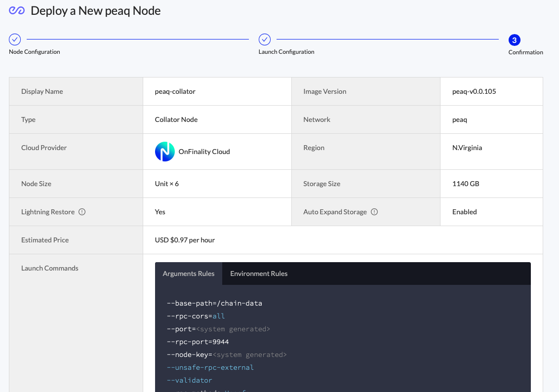
Task: Click the Node Configuration step checkmark icon
Action: (x=15, y=39)
